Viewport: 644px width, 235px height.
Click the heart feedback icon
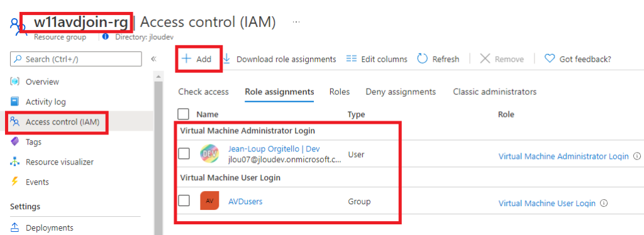[550, 59]
